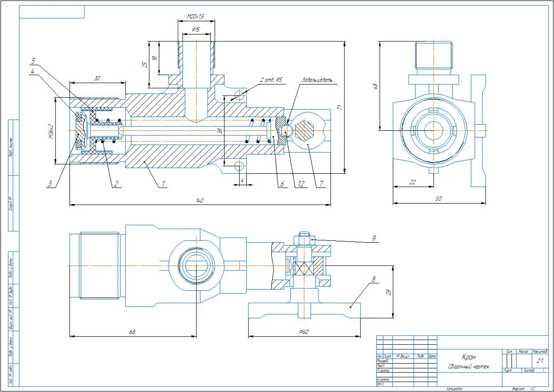Image resolution: width=554 pixels, height=392 pixels.
Task: Select the vertical dimension '48' in side view
Action: [375, 86]
